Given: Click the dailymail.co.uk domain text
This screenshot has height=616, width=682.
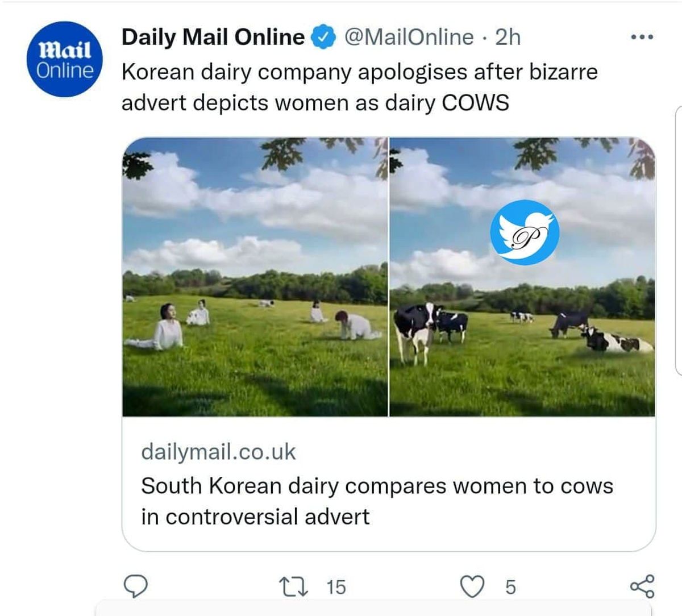Looking at the screenshot, I should pos(218,452).
